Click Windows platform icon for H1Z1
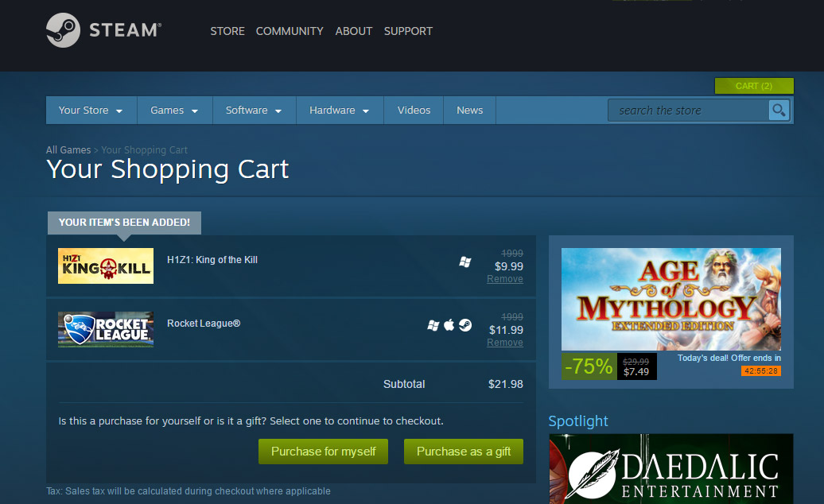824x504 pixels. click(465, 262)
